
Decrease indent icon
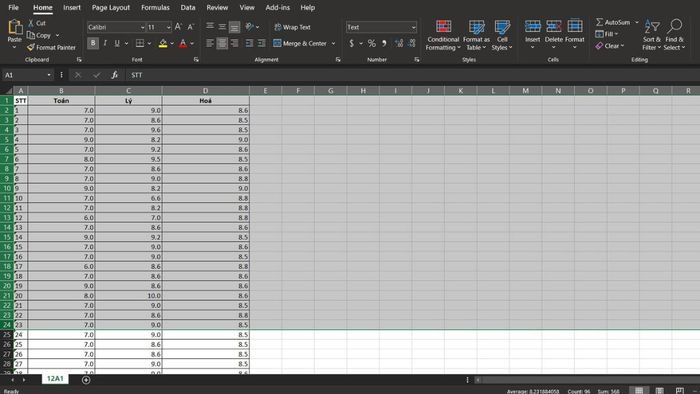[x=249, y=43]
